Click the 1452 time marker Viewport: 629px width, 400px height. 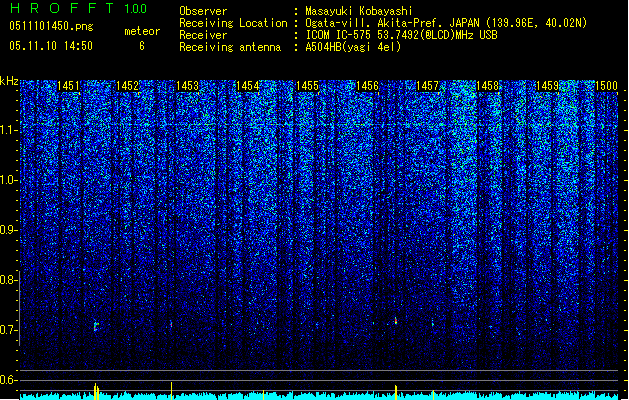[128, 86]
